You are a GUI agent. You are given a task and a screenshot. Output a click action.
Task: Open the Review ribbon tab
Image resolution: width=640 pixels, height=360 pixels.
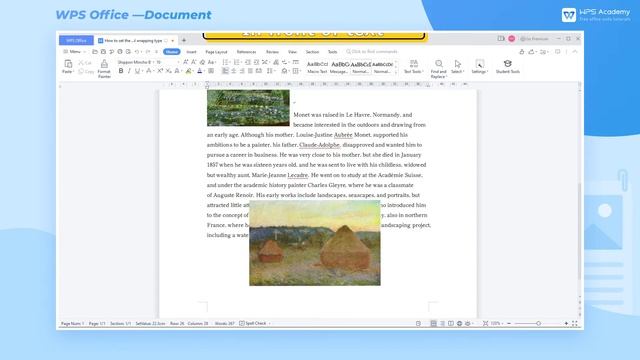272,52
